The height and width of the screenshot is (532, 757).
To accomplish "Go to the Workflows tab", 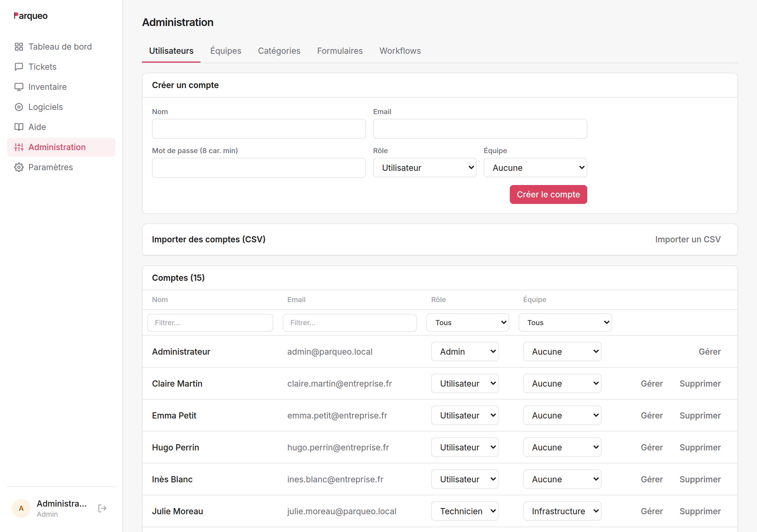I will click(x=400, y=51).
